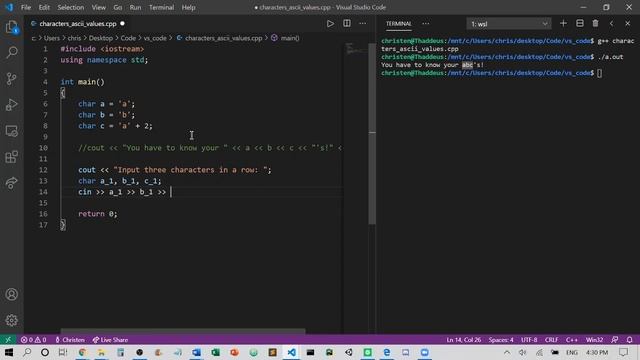This screenshot has height=360, width=640.
Task: Open the Go menu
Action: pos(118,7)
